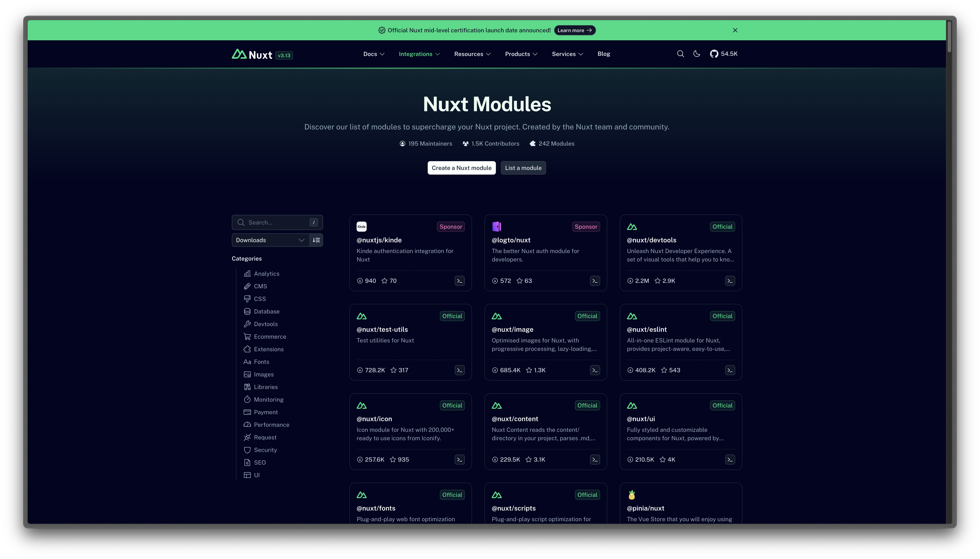Dismiss the certification announcement banner
Viewport: 980px width, 559px height.
pos(735,30)
